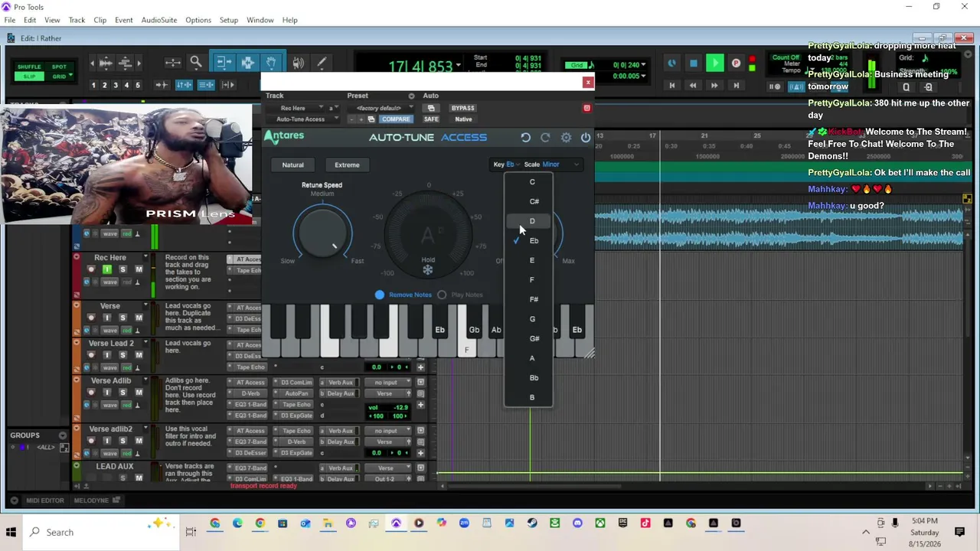980x551 pixels.
Task: Click Go to End transport button
Action: (736, 86)
